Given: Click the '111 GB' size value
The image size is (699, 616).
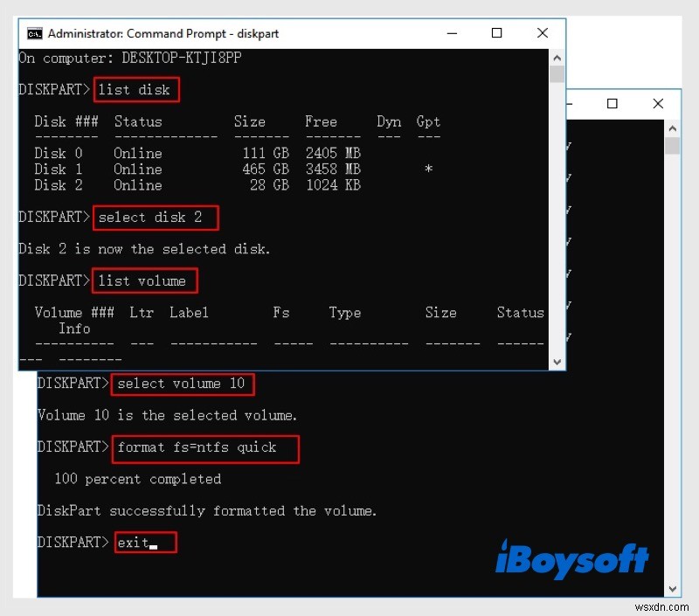Looking at the screenshot, I should coord(266,153).
